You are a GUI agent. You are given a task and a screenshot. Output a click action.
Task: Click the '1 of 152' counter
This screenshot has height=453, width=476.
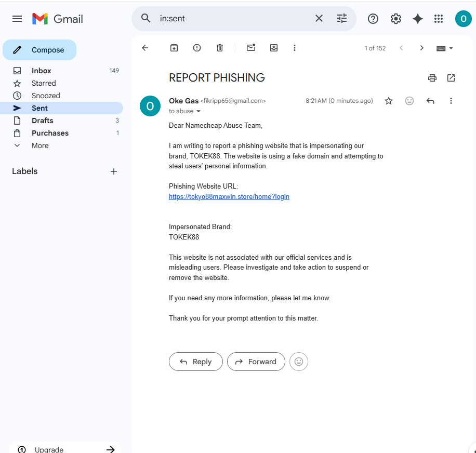[375, 48]
